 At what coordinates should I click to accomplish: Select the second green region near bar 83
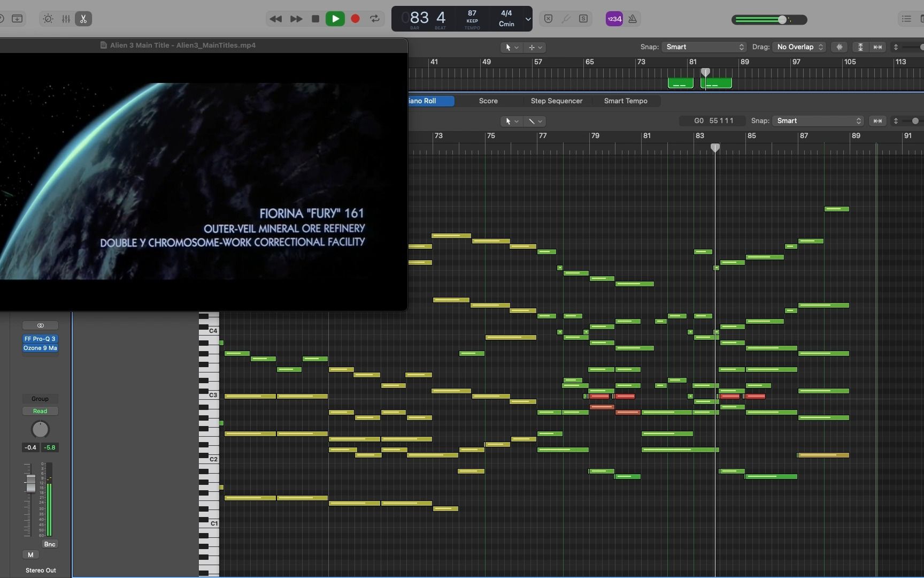point(716,83)
